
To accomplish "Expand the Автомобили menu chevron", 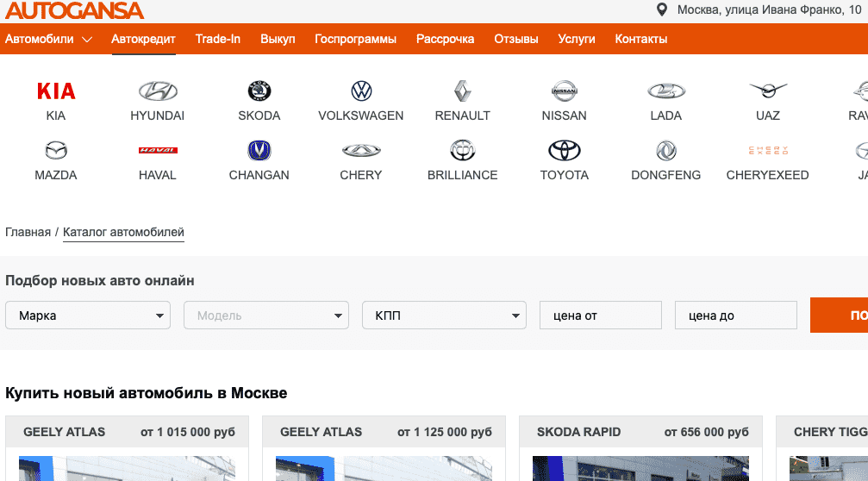I will click(x=87, y=40).
